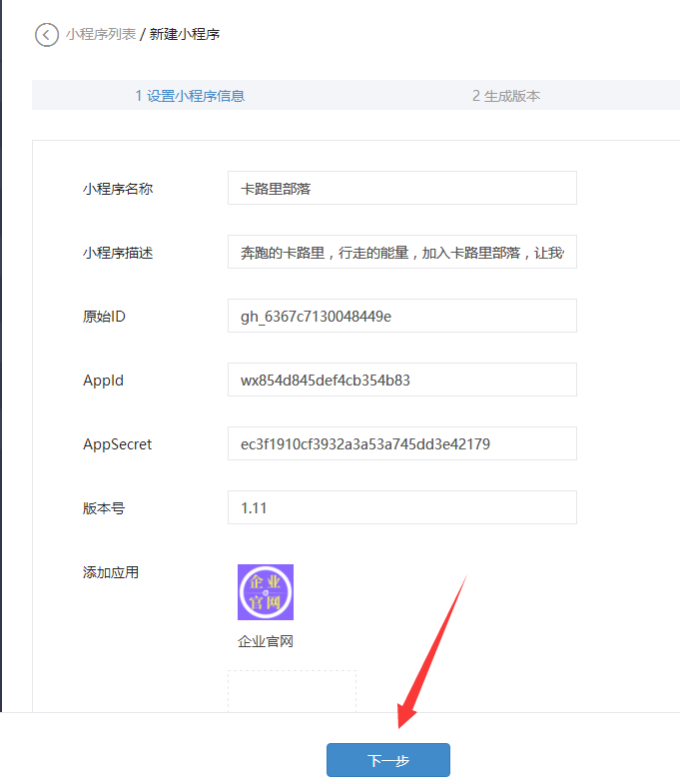Screen dimensions: 680x784
Task: Focus the 原始ID input field
Action: (402, 316)
